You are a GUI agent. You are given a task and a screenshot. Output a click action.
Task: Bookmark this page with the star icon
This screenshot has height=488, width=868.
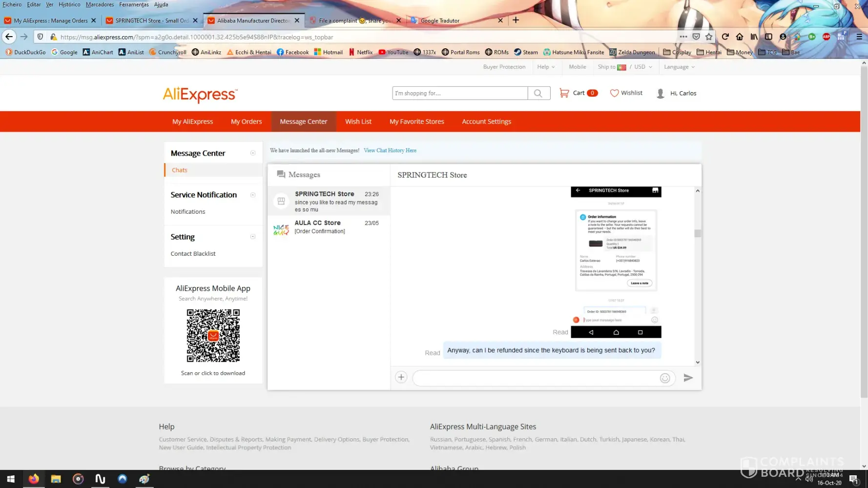pyautogui.click(x=709, y=37)
